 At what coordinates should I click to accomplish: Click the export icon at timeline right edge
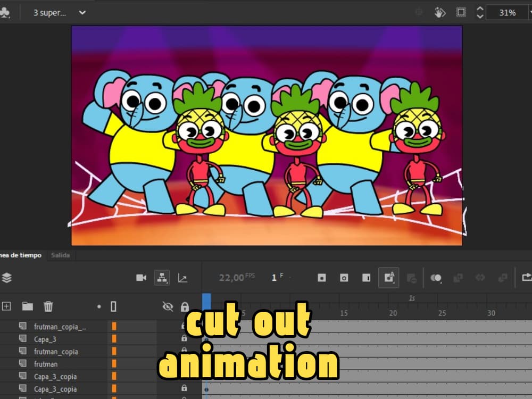pos(527,278)
